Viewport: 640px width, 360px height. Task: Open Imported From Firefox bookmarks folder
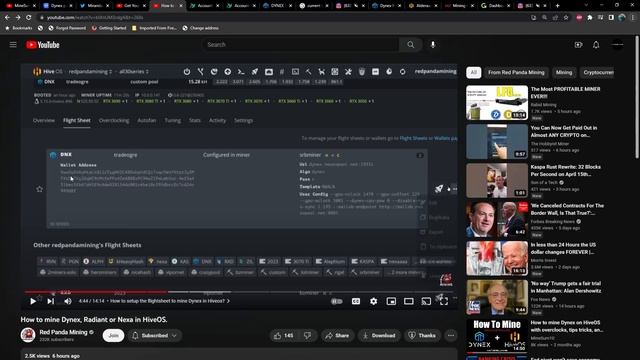pyautogui.click(x=154, y=28)
